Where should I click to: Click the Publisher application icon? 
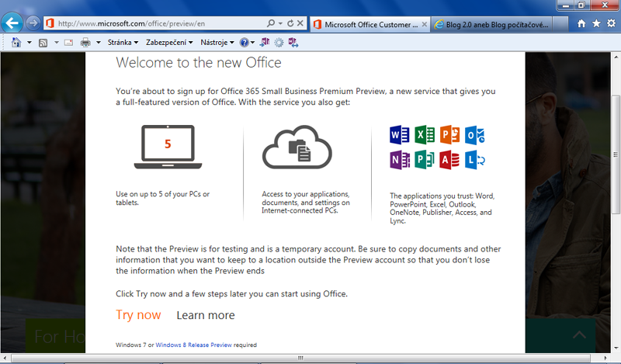click(425, 160)
